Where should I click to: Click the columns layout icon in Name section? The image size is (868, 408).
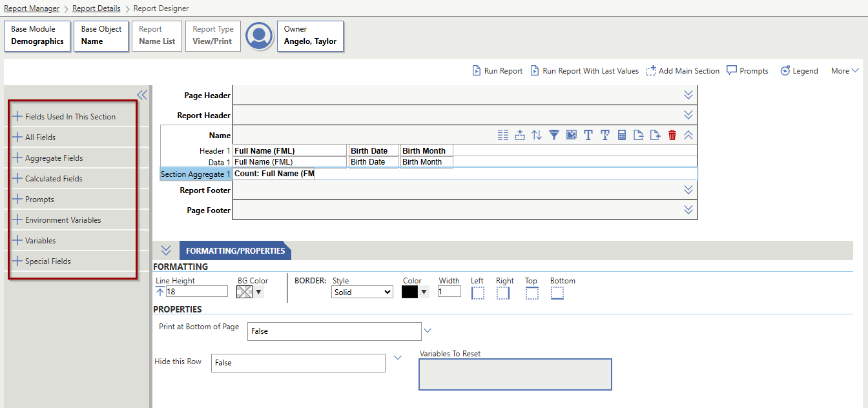point(503,135)
